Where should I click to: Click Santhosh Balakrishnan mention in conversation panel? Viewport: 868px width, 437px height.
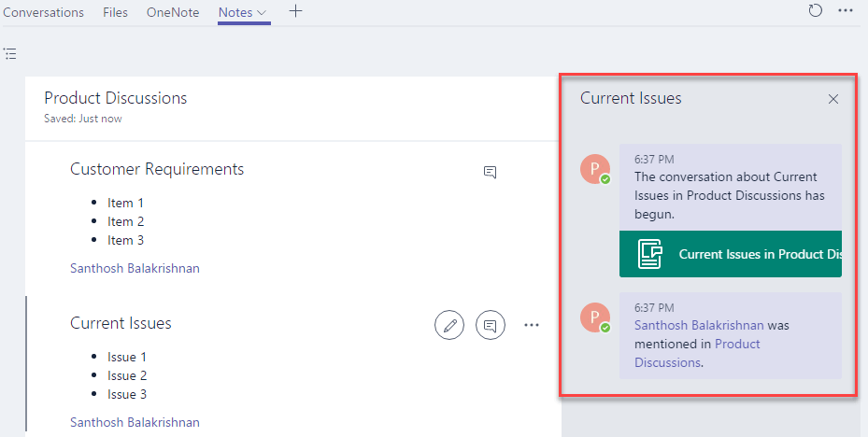pyautogui.click(x=699, y=325)
